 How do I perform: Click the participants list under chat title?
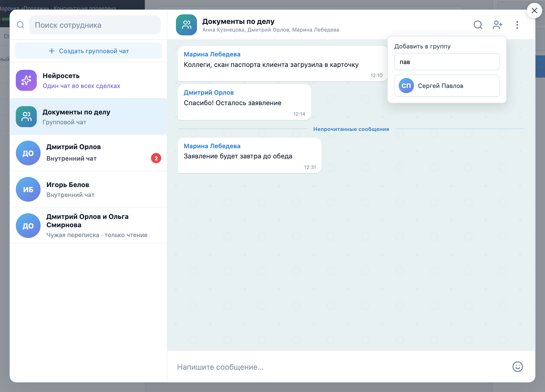(x=271, y=30)
